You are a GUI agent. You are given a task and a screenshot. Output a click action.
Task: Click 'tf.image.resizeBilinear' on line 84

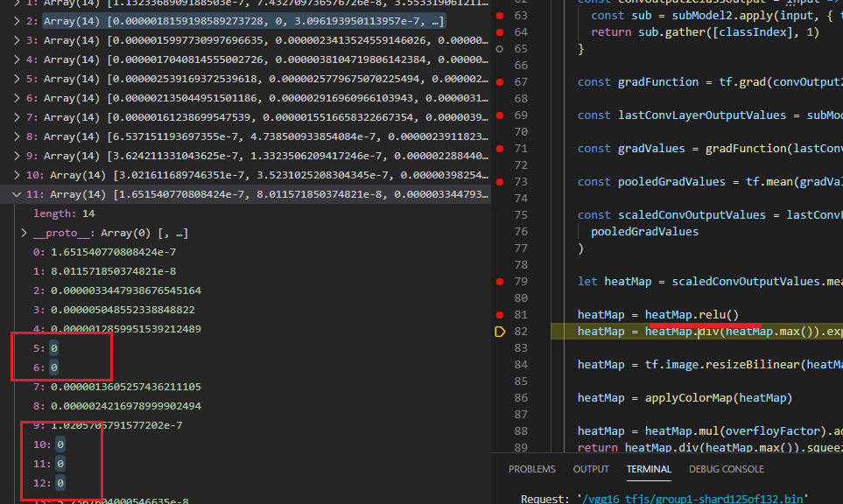click(722, 365)
